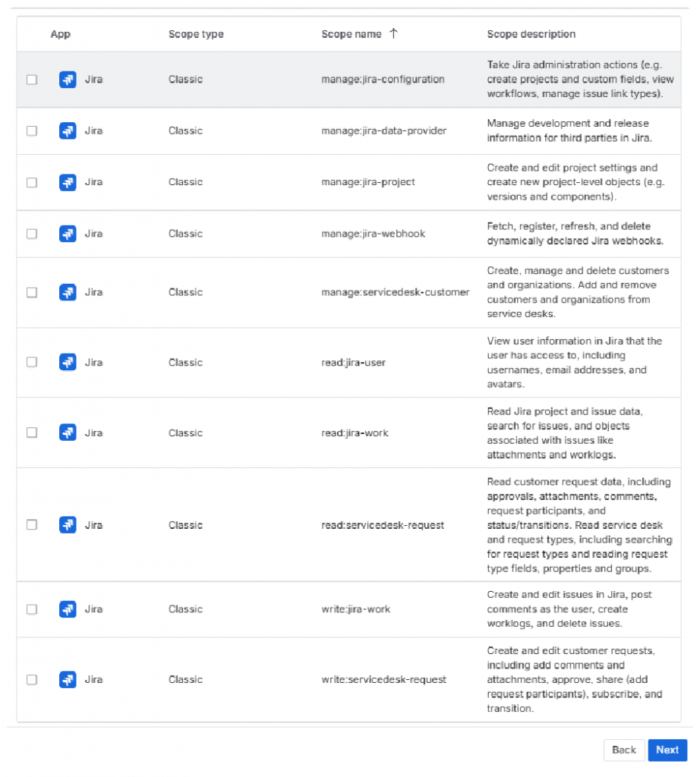Sort by Scope name arrow icon

coord(393,33)
